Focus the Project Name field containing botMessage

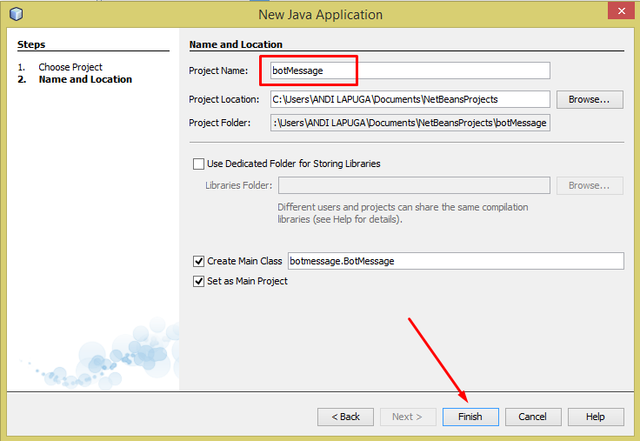click(410, 71)
